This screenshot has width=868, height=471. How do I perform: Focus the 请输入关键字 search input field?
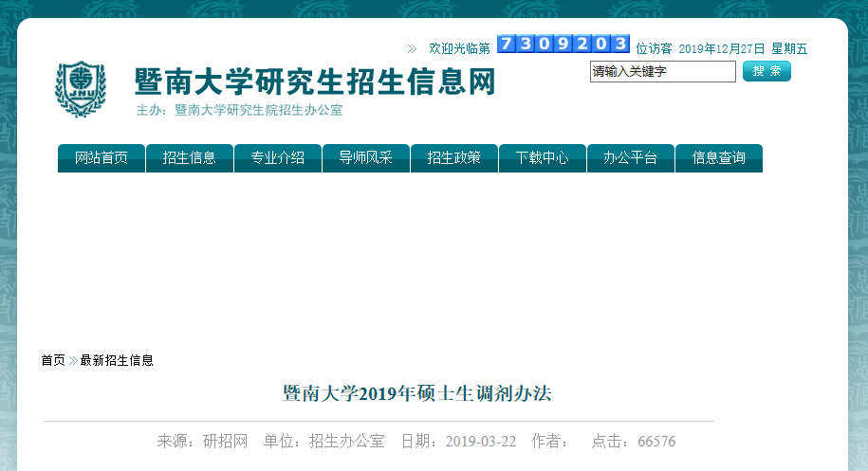pos(662,71)
